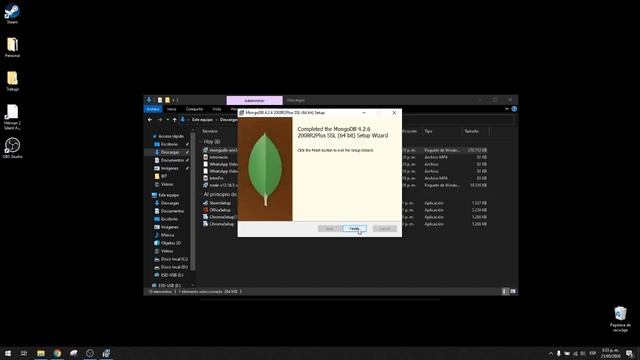Switch Explorer to details view icon

pos(505,291)
